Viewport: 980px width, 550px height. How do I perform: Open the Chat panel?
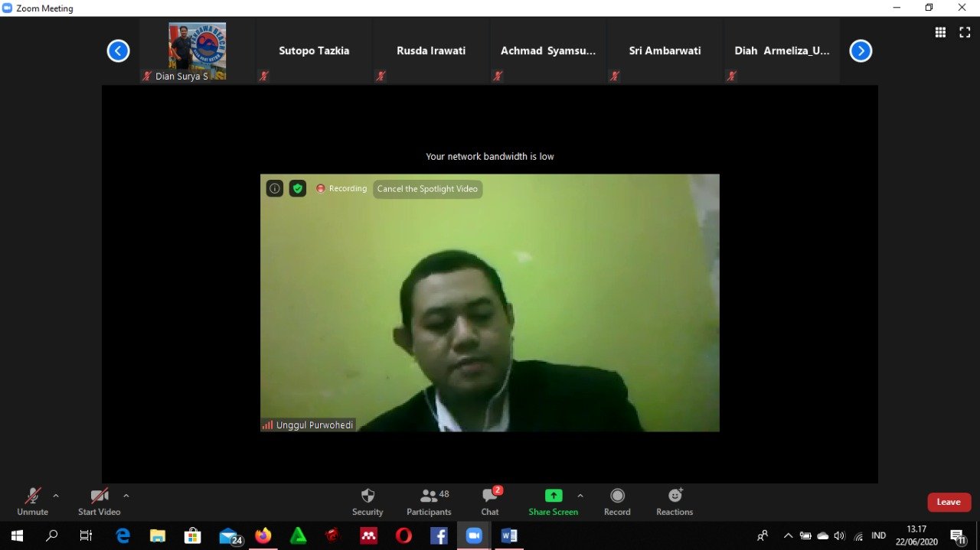(x=490, y=496)
